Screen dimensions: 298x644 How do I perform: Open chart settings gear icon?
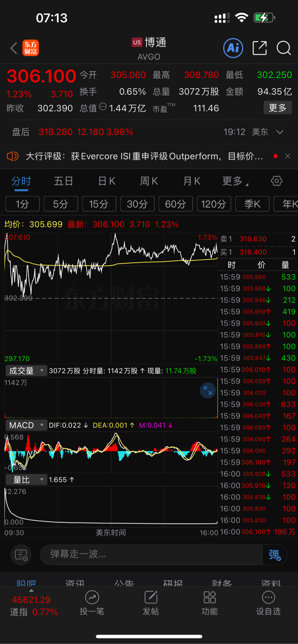pos(277,181)
